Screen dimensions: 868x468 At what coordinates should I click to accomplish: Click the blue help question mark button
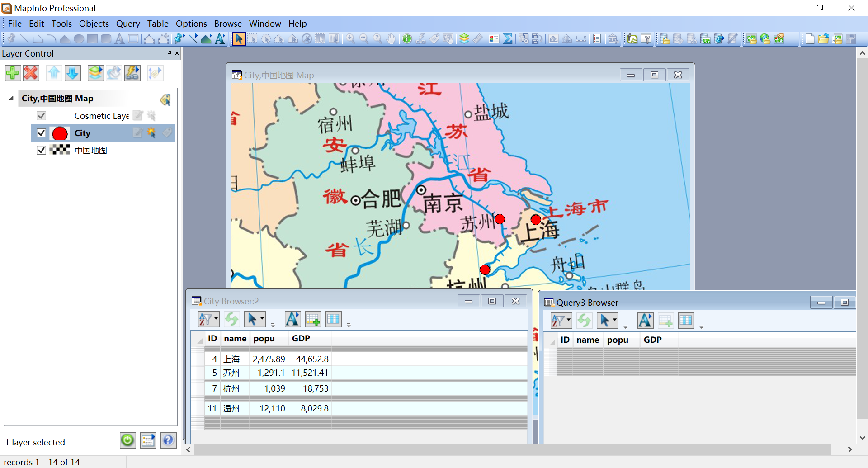click(168, 440)
